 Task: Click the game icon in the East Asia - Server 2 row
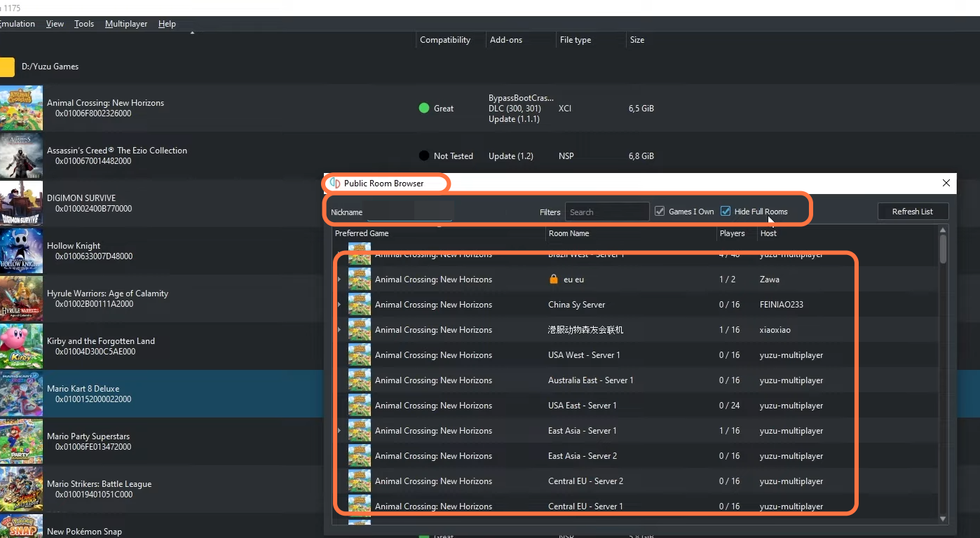[360, 456]
